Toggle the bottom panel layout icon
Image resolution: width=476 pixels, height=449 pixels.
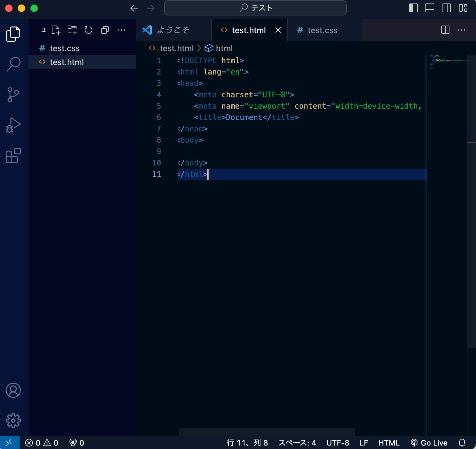tap(430, 8)
